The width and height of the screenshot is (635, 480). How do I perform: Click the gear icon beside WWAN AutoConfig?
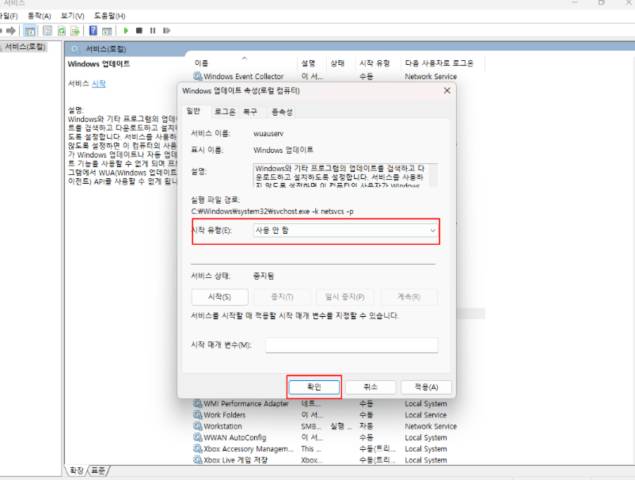(x=198, y=437)
